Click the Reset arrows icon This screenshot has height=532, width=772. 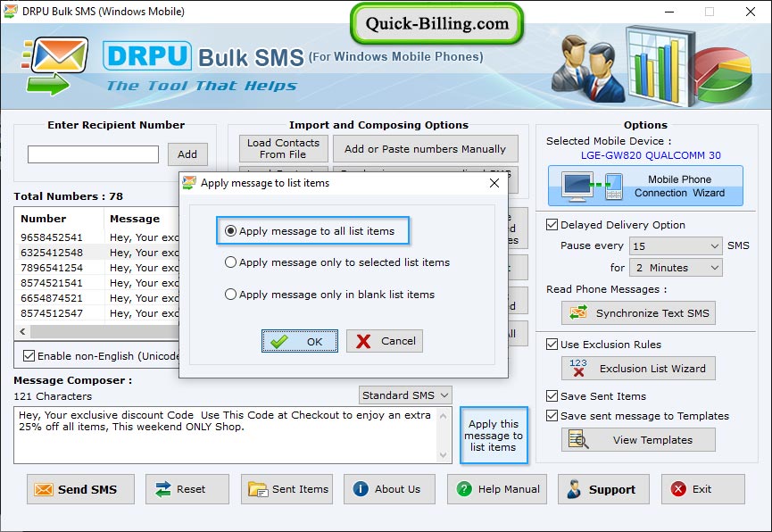point(163,489)
